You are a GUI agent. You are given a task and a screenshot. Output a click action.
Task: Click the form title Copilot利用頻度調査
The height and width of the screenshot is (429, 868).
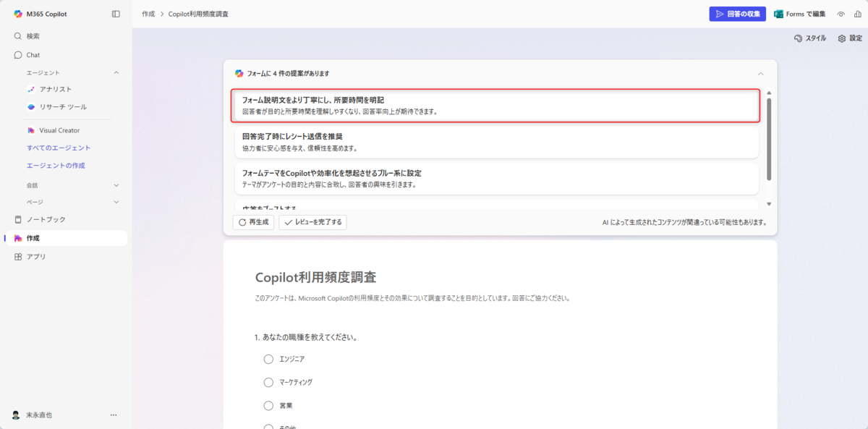[x=316, y=278]
